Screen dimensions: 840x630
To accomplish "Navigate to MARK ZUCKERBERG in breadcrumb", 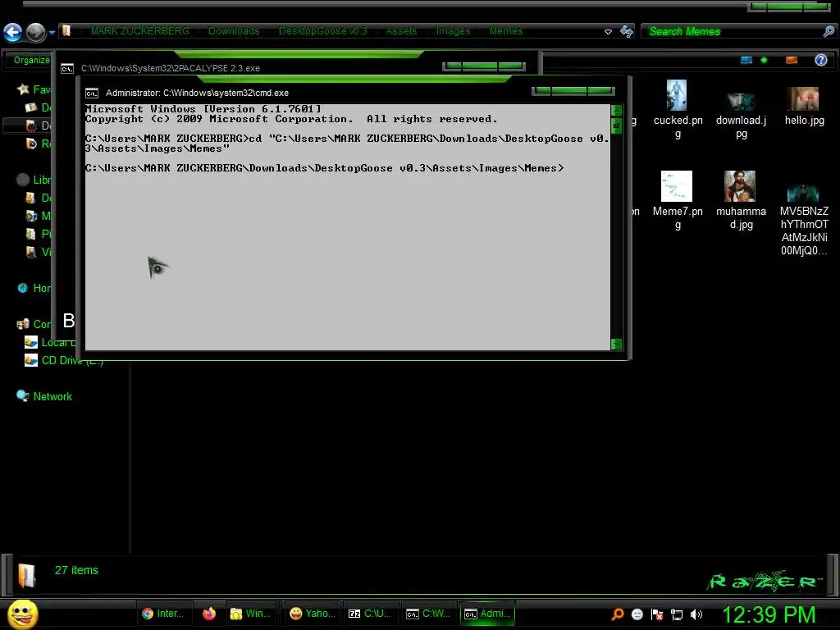I will point(139,31).
